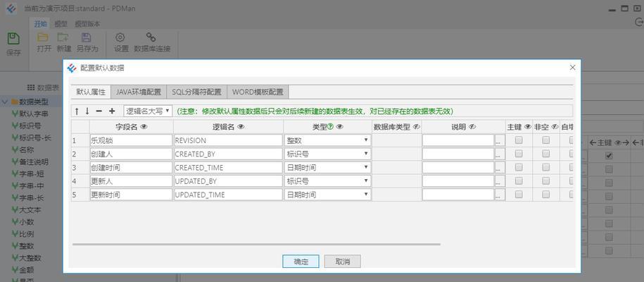Check the 主键 box for 创建人 row

(519, 154)
